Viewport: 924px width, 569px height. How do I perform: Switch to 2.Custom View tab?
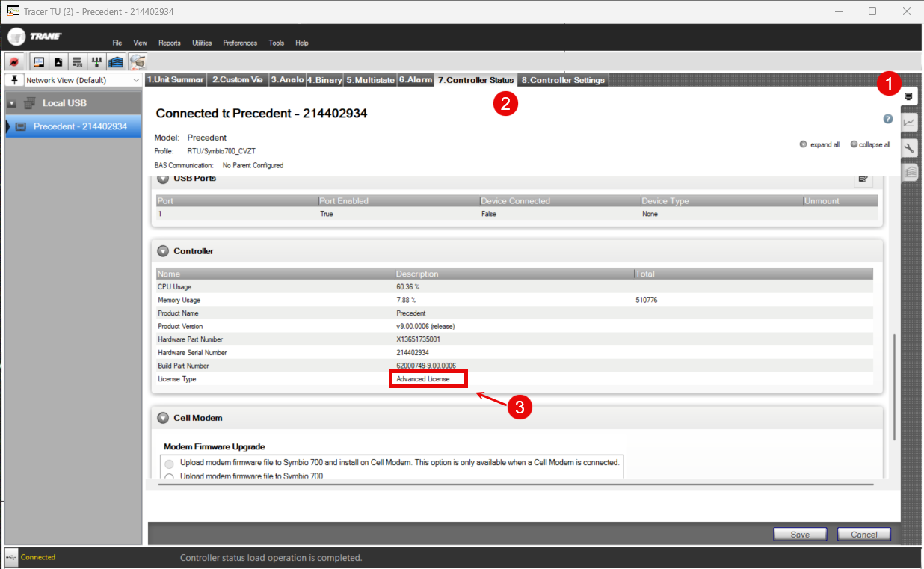point(237,80)
